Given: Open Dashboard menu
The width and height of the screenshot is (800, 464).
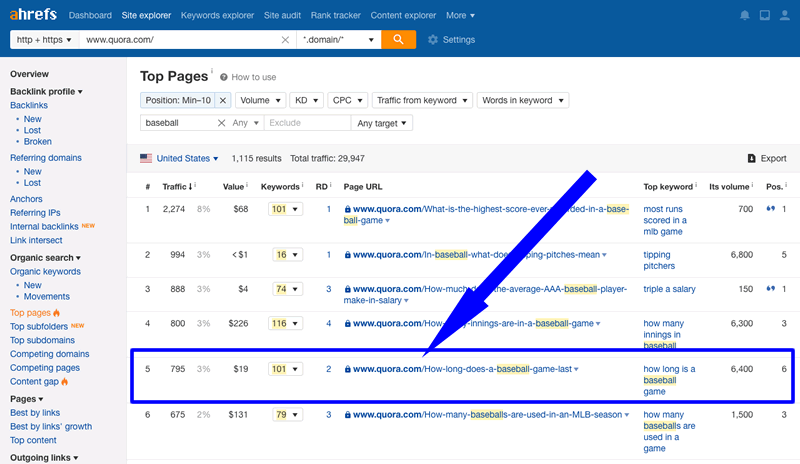Looking at the screenshot, I should (90, 15).
